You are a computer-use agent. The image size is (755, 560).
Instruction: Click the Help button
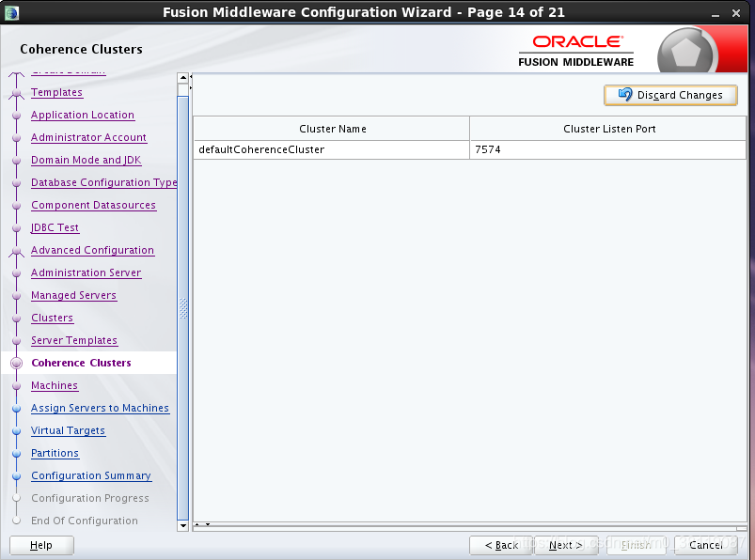point(41,545)
